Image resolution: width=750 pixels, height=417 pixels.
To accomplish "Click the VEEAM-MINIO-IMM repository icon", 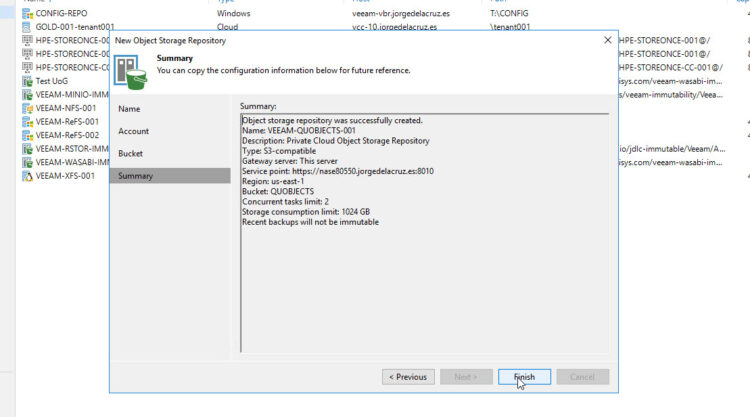I will pyautogui.click(x=28, y=95).
